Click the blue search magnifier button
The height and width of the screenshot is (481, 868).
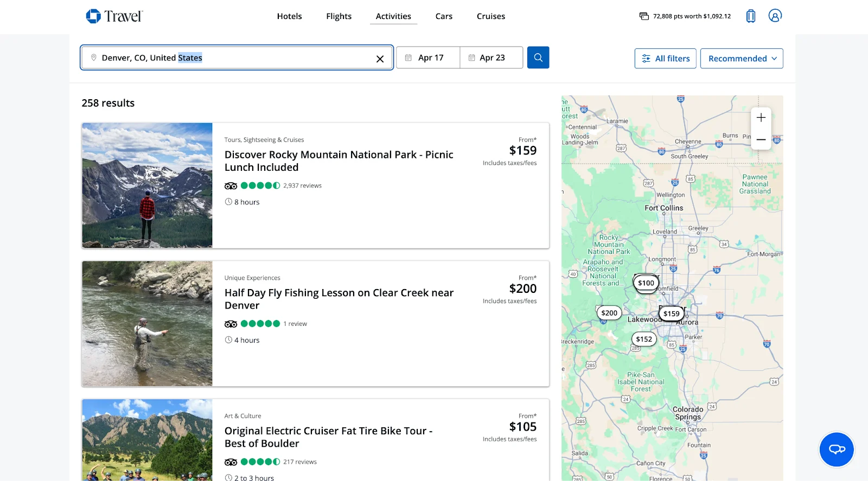[538, 57]
